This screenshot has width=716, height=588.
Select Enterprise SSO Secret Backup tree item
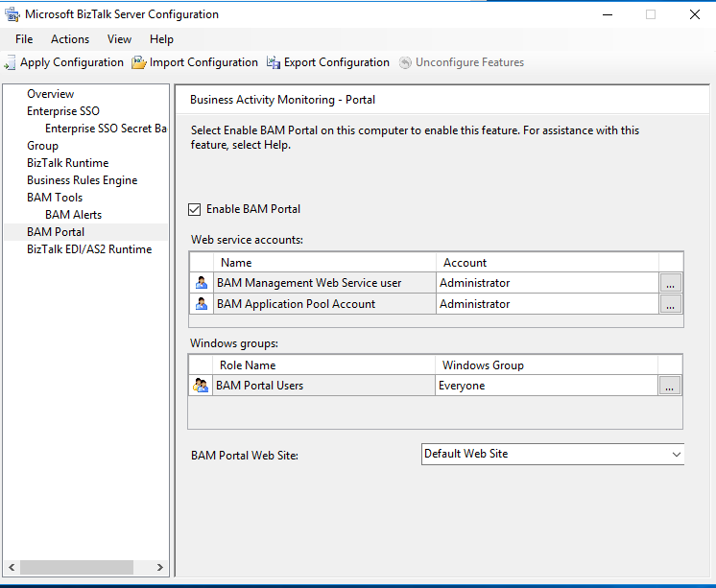point(106,129)
